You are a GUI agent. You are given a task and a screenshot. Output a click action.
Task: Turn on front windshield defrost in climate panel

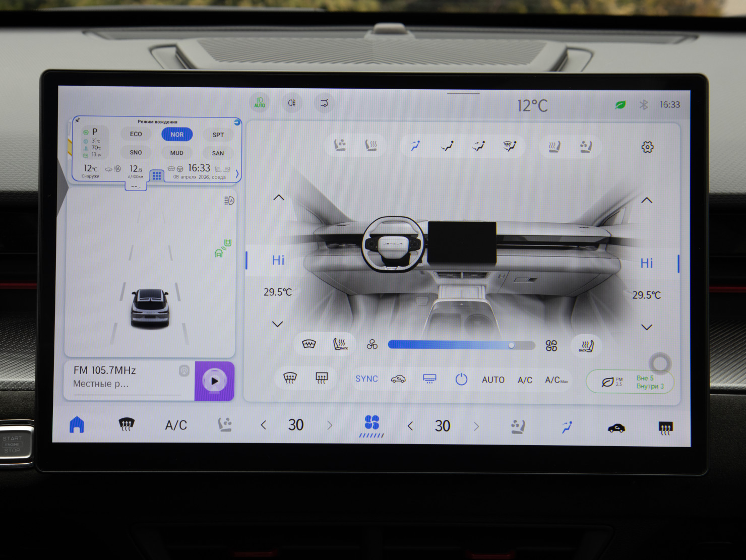point(290,379)
